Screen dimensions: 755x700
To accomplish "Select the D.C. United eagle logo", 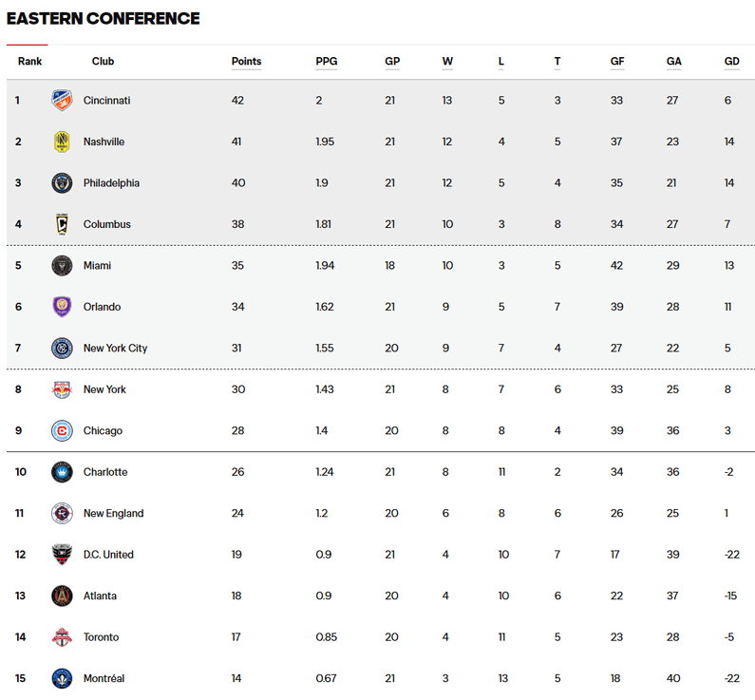I will pos(62,555).
